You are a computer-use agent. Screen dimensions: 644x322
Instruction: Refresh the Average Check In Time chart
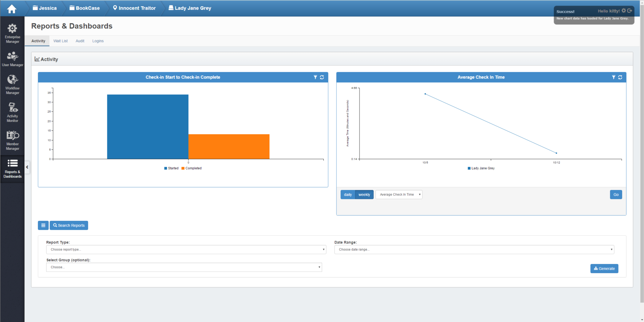(620, 77)
